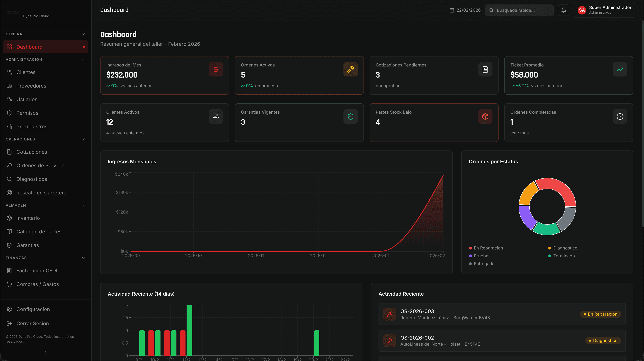Viewport: 644px width, 361px height.
Task: Open the Rescate en Carretera lifebuoy icon
Action: point(9,192)
